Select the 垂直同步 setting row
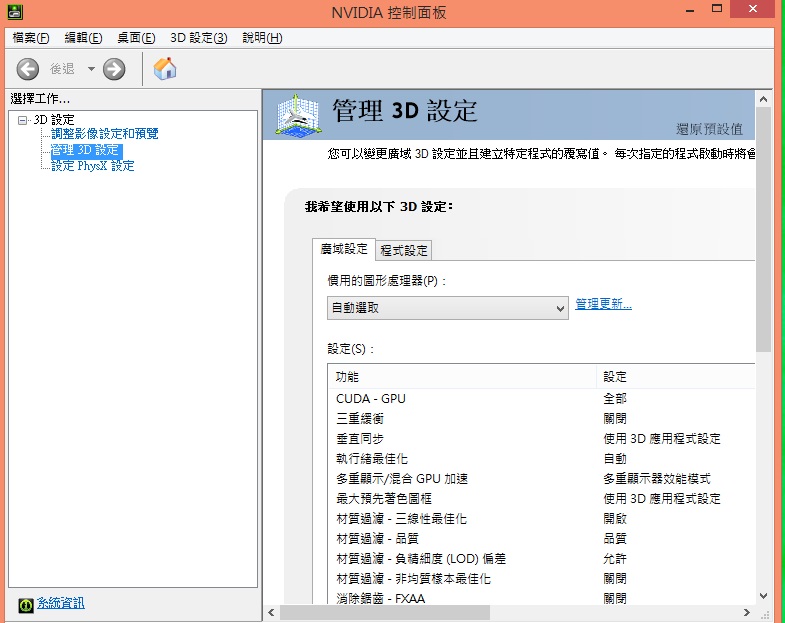This screenshot has height=623, width=785. (x=359, y=439)
